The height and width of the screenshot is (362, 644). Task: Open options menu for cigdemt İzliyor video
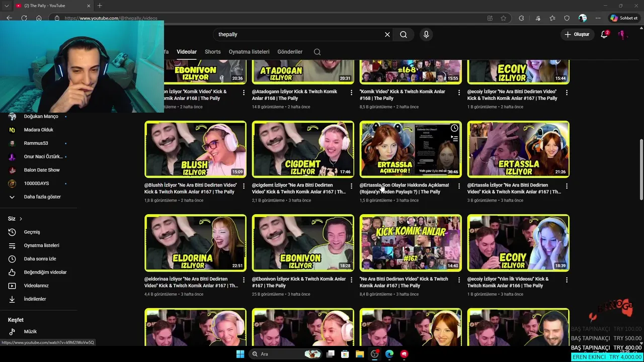(x=351, y=186)
